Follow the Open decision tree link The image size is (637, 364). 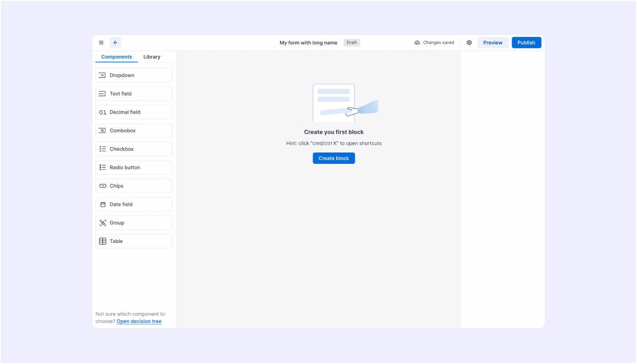coord(139,321)
